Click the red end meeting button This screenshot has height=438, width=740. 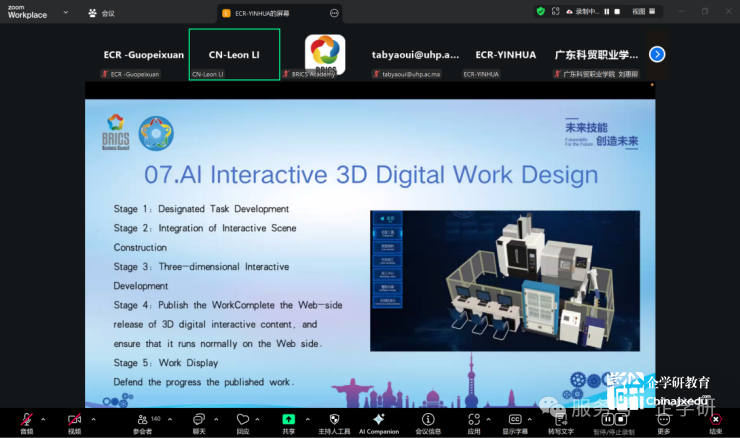click(x=715, y=420)
